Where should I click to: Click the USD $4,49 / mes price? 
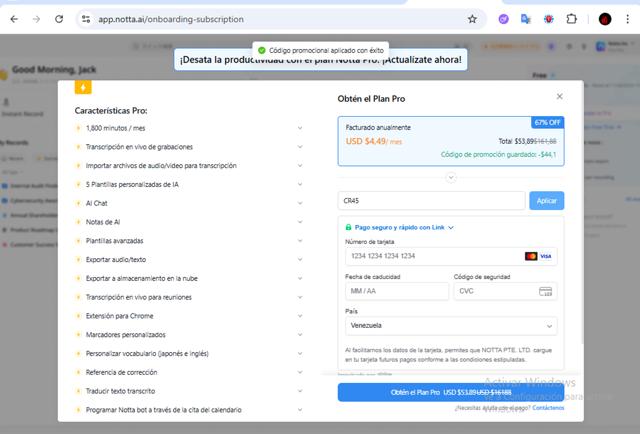[374, 142]
